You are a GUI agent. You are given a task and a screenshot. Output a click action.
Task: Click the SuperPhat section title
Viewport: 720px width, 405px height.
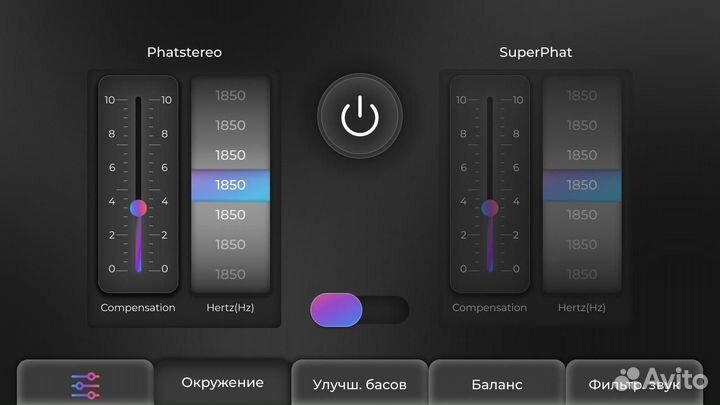tap(535, 52)
